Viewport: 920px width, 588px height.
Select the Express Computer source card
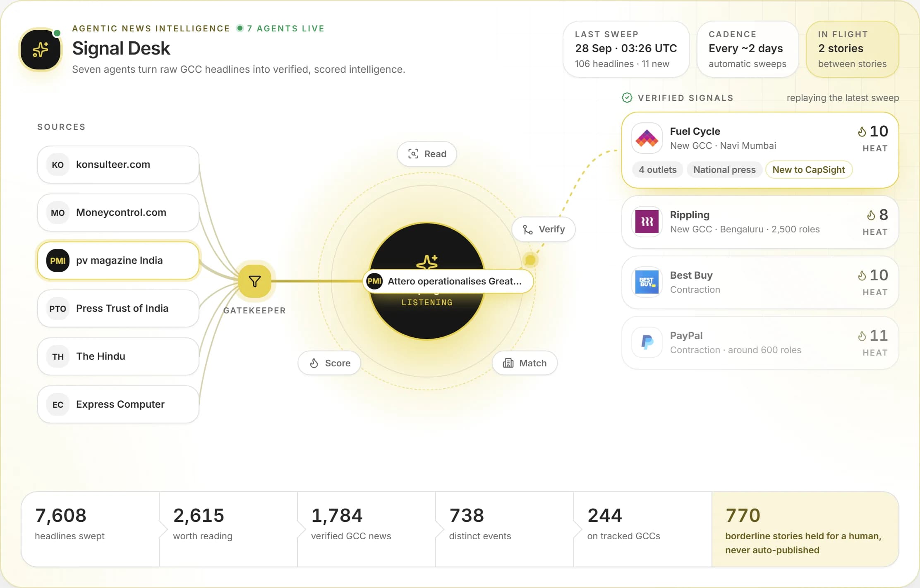118,404
